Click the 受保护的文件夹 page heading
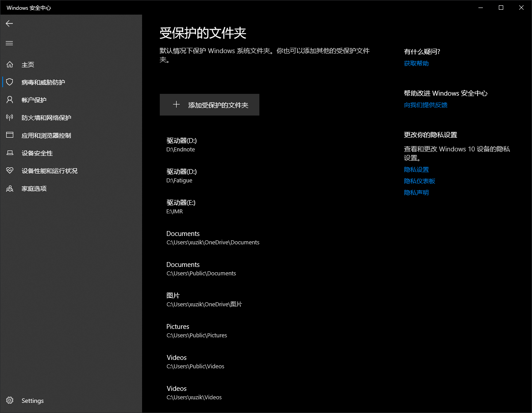This screenshot has height=413, width=532. pos(203,33)
